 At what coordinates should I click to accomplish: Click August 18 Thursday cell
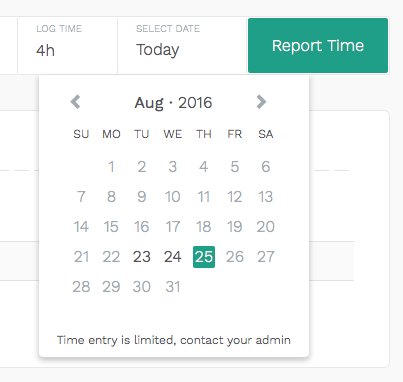pyautogui.click(x=204, y=227)
